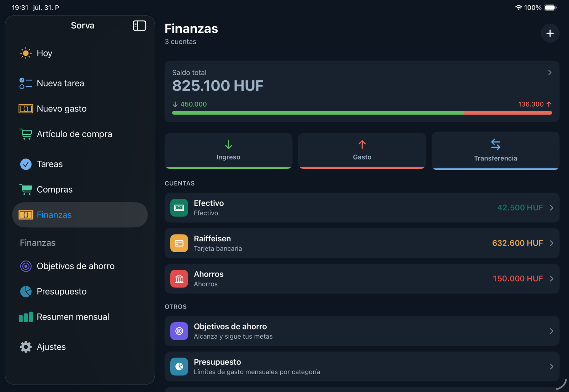Viewport: 569px width, 392px height.
Task: Open Presupuesto row chevron in Otros
Action: click(x=552, y=367)
